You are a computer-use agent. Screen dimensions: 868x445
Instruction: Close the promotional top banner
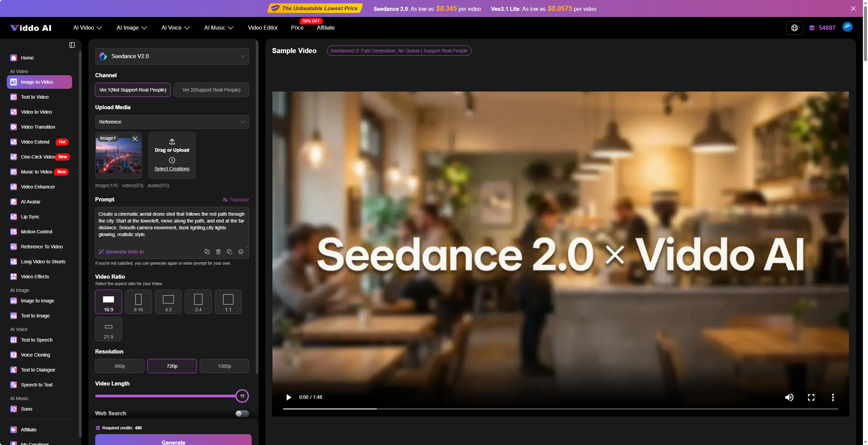853,9
